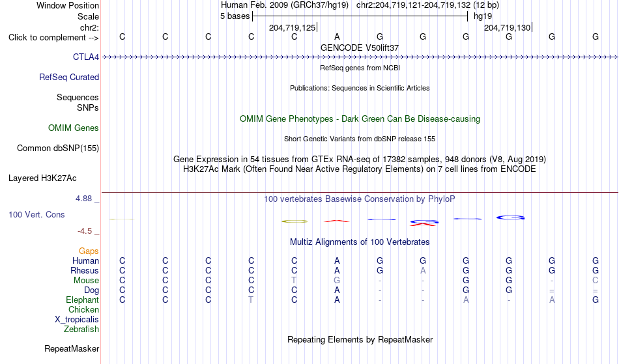Click the Rhesus species label
Image resolution: width=619 pixels, height=364 pixels.
[x=85, y=271]
